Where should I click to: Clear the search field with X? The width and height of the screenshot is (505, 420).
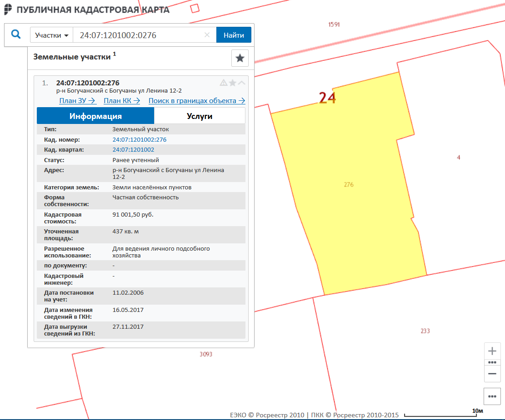pos(207,35)
